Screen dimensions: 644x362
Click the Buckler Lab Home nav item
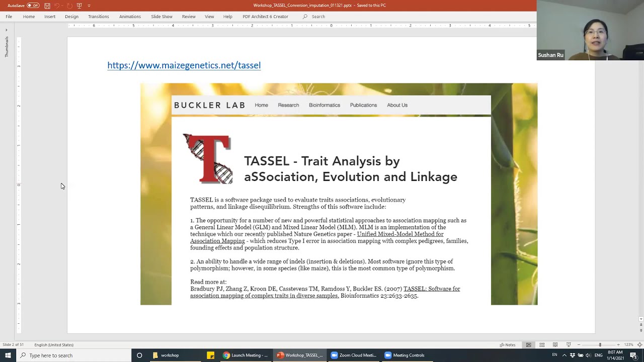[x=261, y=105]
